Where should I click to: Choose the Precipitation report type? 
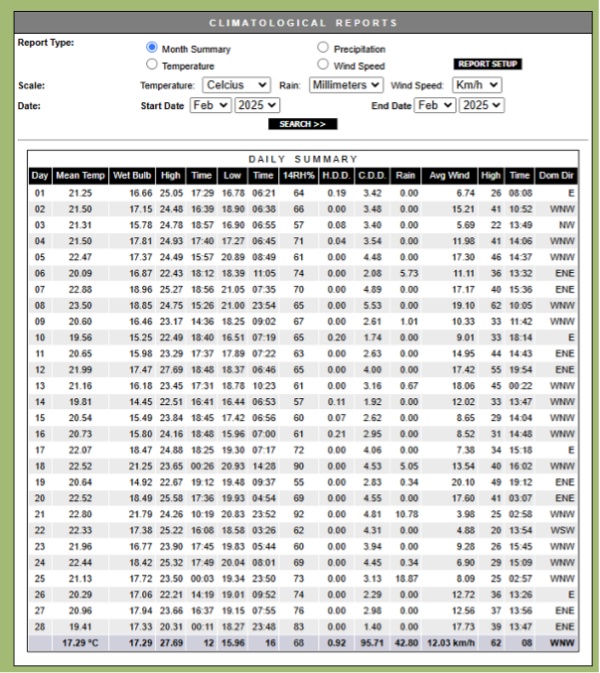[323, 47]
